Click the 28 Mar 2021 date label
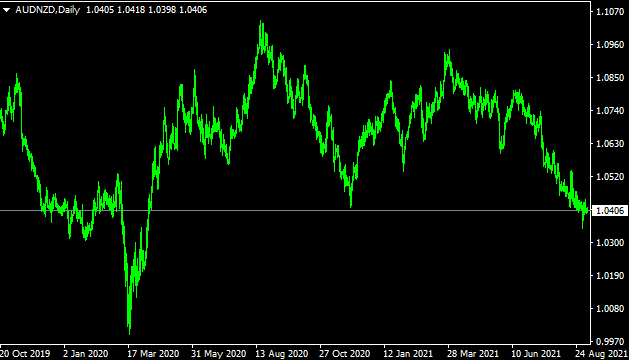The image size is (629, 360). [473, 354]
